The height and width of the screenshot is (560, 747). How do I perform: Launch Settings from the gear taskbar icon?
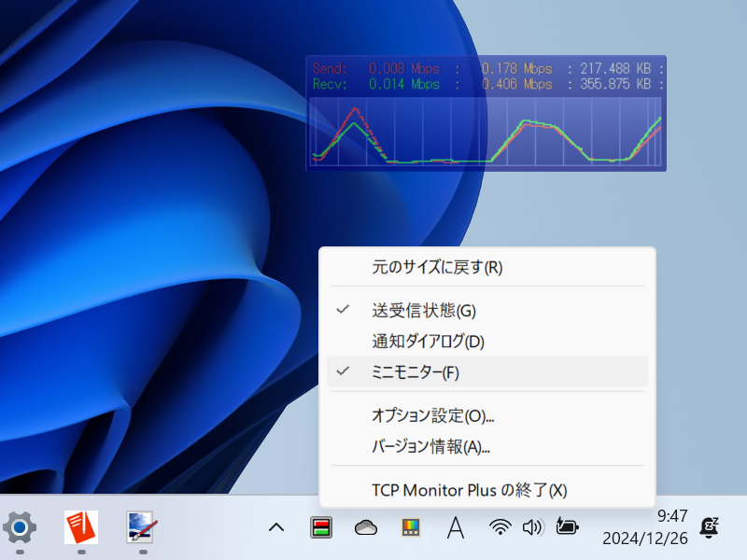coord(19,527)
